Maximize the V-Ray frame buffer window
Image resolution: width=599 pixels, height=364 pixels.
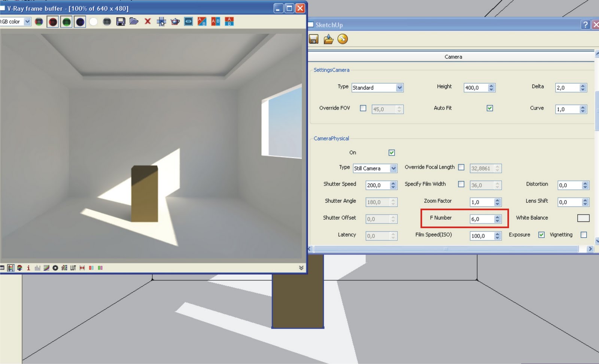pos(289,8)
